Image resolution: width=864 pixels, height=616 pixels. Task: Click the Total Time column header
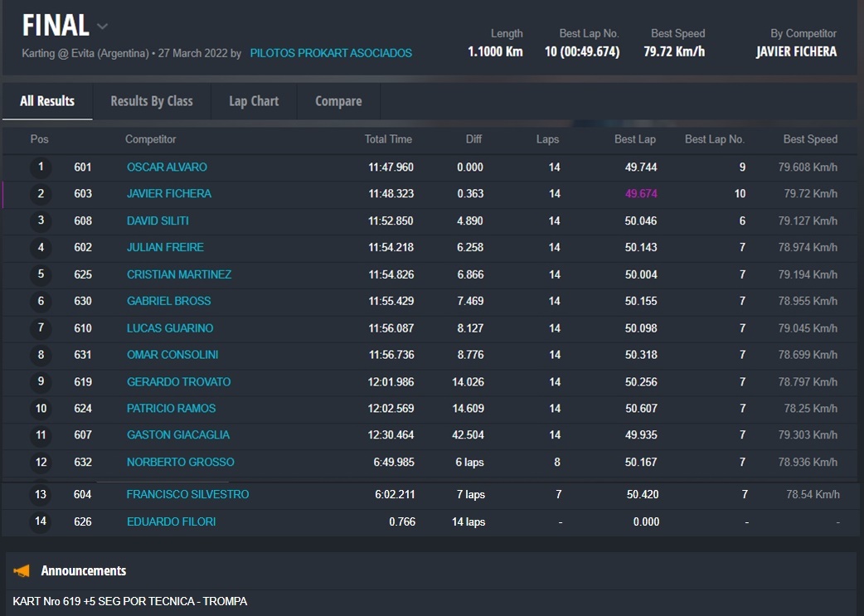tap(388, 139)
